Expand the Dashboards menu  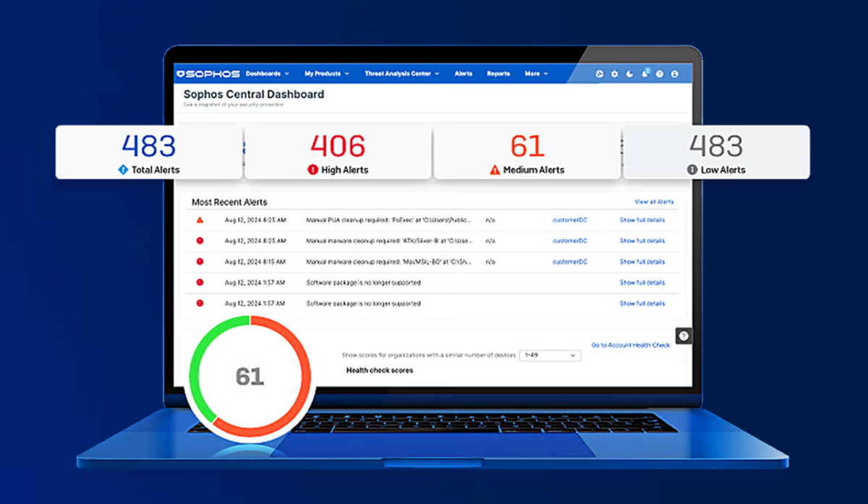tap(267, 74)
